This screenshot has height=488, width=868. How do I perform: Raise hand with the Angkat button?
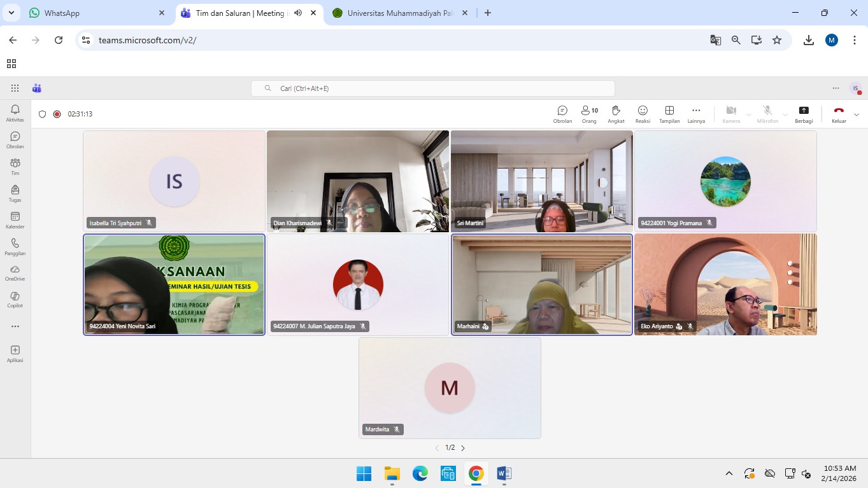coord(616,114)
